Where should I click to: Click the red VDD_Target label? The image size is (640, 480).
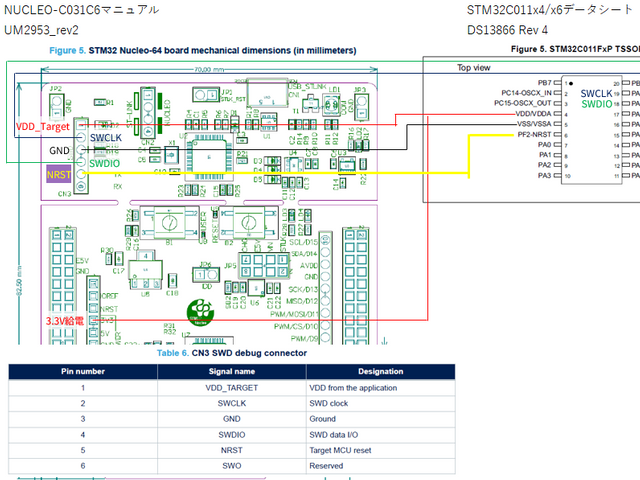[44, 127]
